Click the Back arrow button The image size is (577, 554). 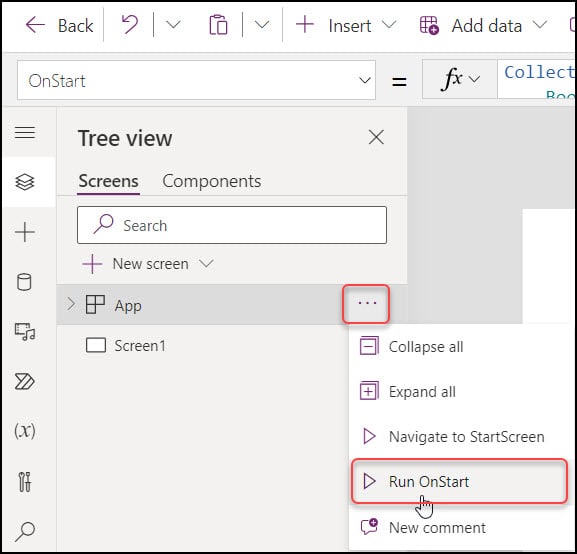[59, 25]
